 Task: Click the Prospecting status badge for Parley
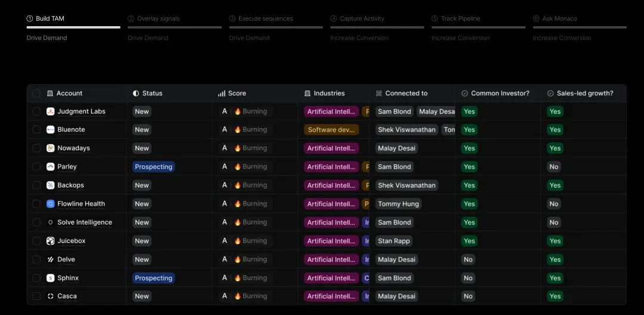(x=153, y=167)
